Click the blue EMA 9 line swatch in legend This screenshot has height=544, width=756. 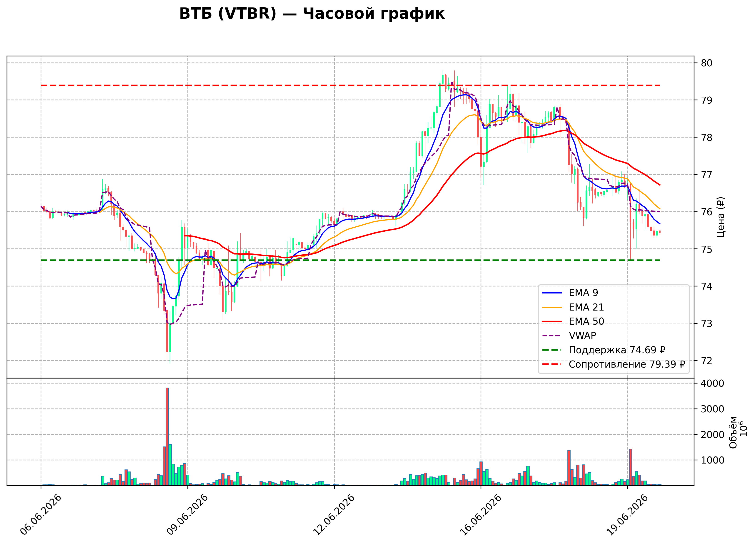click(x=552, y=293)
